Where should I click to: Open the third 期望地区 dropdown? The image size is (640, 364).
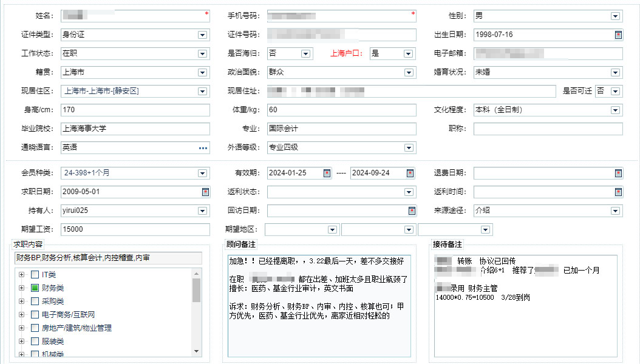pos(485,230)
